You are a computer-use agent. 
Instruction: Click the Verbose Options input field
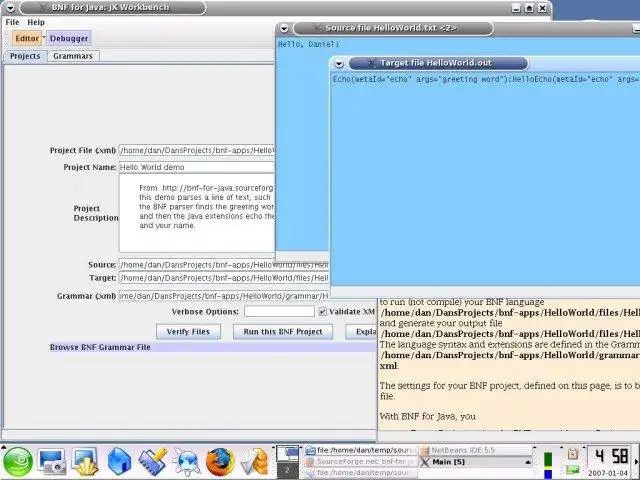point(279,311)
